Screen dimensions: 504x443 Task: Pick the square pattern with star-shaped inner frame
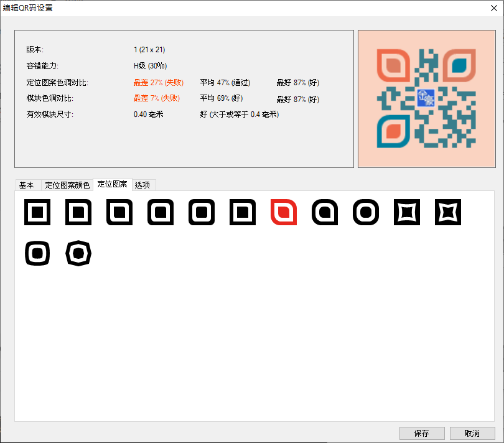448,212
